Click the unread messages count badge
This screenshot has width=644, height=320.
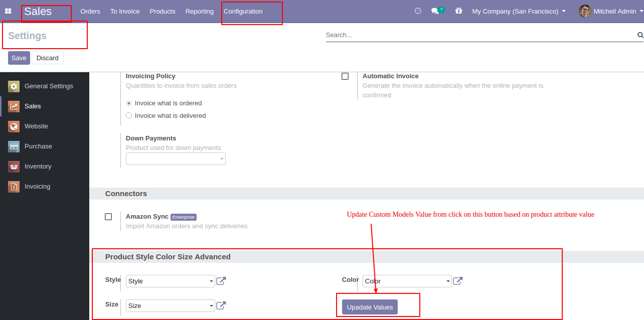tap(441, 10)
